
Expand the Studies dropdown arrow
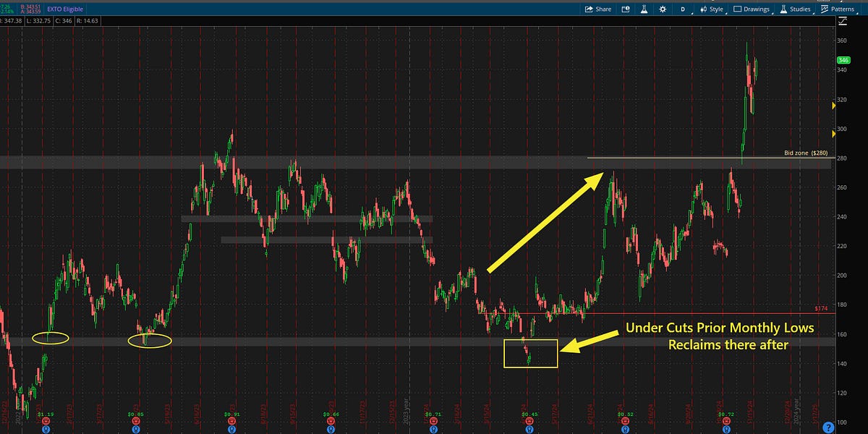[x=813, y=12]
